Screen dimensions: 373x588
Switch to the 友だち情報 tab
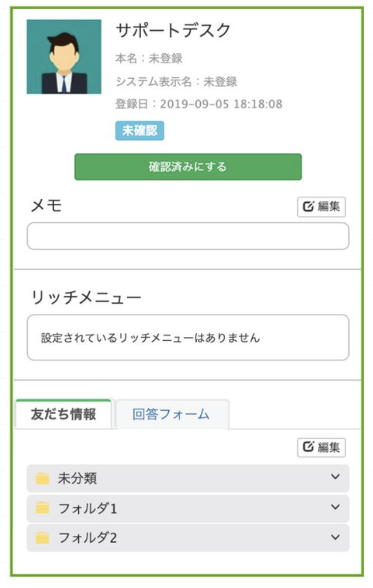point(63,414)
